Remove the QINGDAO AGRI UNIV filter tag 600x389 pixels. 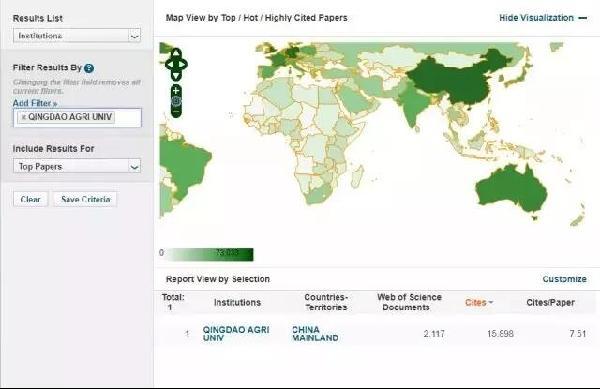click(24, 117)
